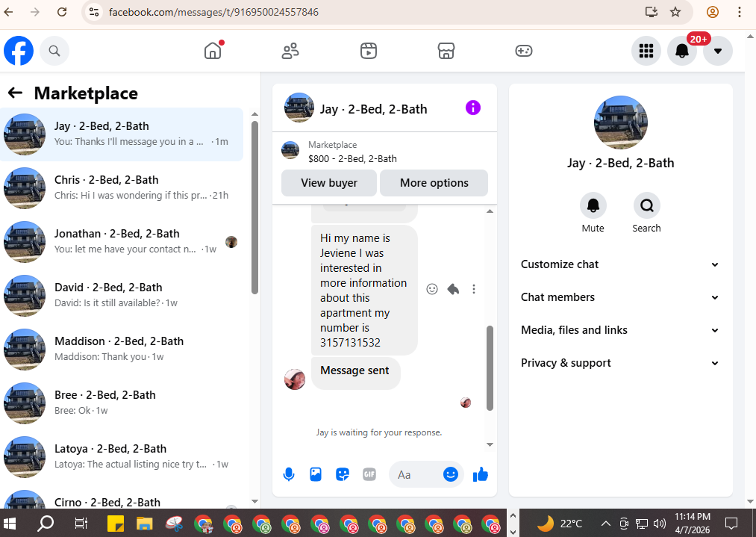756x537 pixels.
Task: Expand the Customize chat section
Action: [620, 264]
